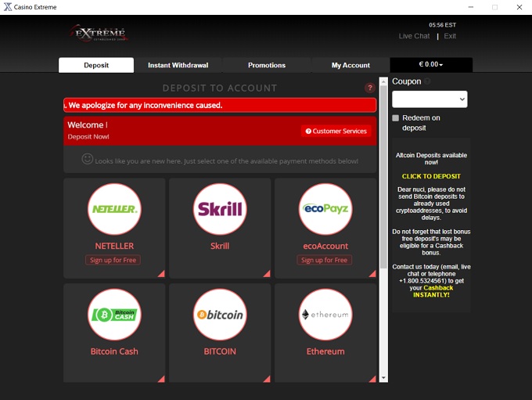This screenshot has width=532, height=400.
Task: Open the Promotions tab
Action: (x=267, y=65)
